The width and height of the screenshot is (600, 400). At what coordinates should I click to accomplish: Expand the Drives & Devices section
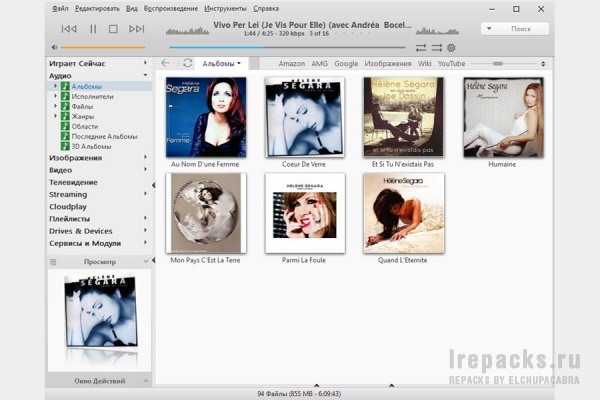coord(145,230)
